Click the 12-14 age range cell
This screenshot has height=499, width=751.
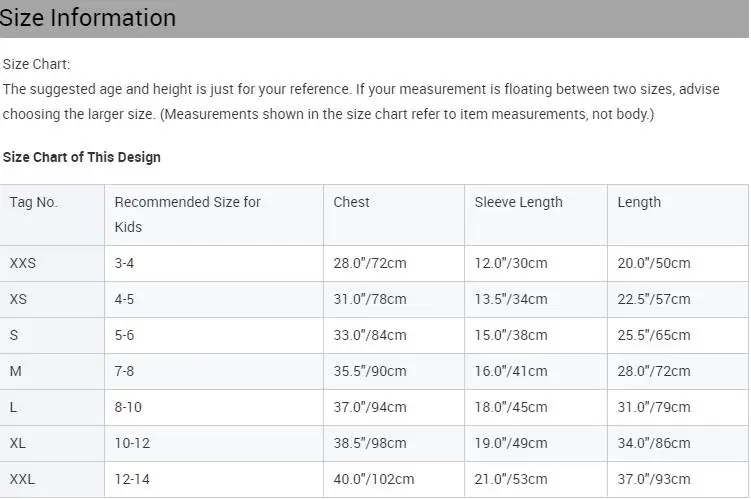pos(132,480)
